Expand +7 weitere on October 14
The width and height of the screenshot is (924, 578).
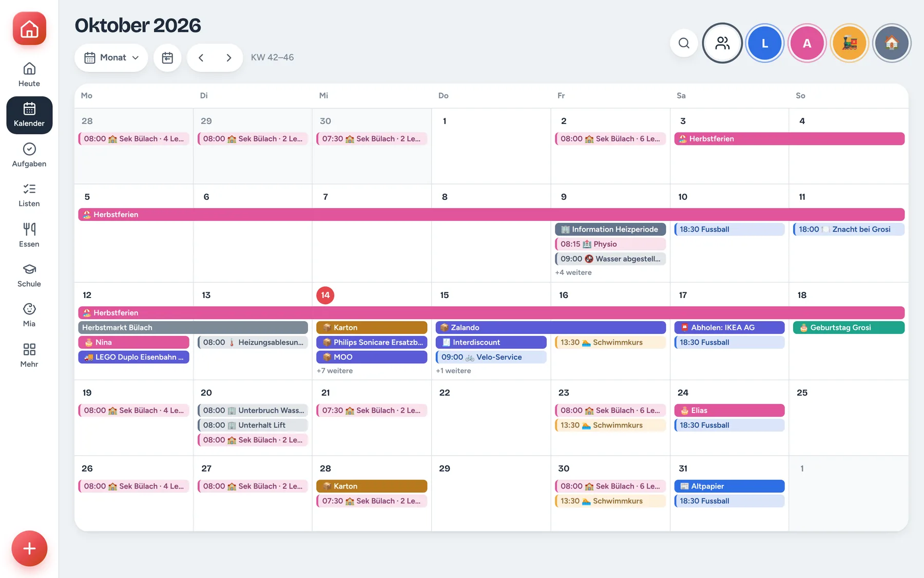click(x=335, y=370)
